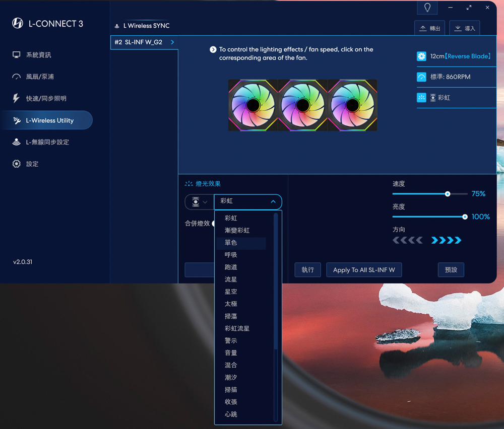Select the rightmost fan thumbnail
Screen dimensions: 504x429
pos(352,105)
